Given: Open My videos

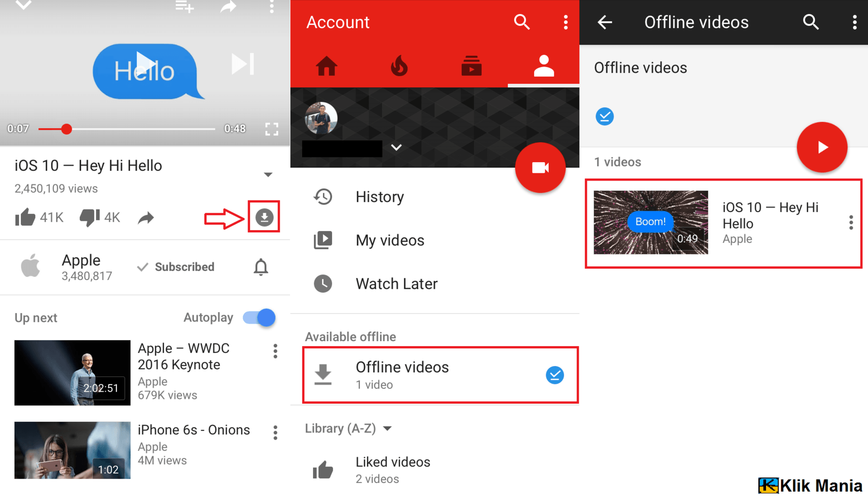Looking at the screenshot, I should click(x=435, y=240).
